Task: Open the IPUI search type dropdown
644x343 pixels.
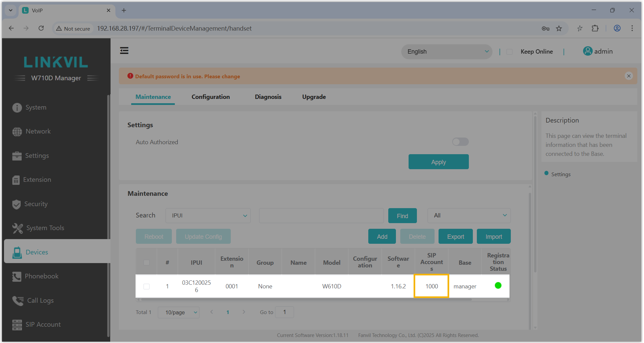Action: (208, 216)
